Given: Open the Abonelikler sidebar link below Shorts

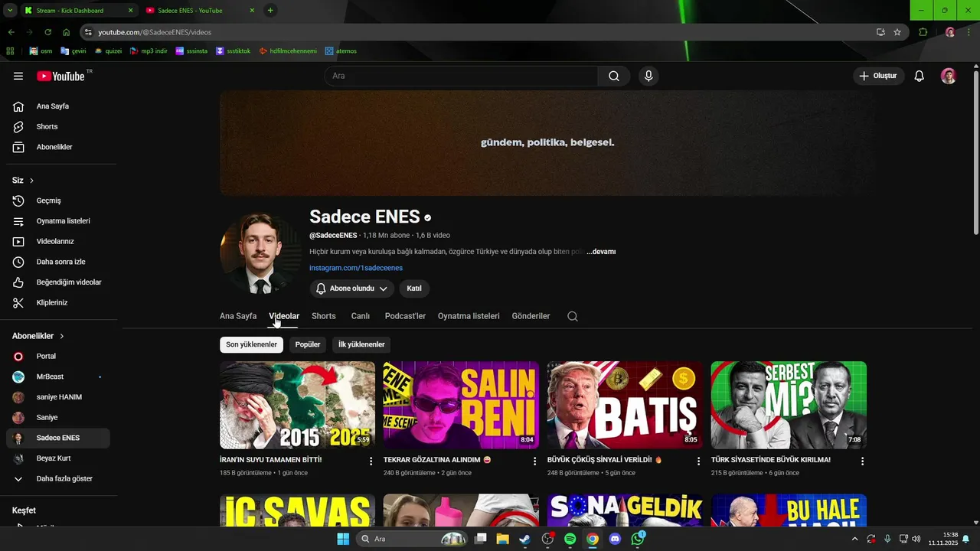Looking at the screenshot, I should [x=58, y=147].
